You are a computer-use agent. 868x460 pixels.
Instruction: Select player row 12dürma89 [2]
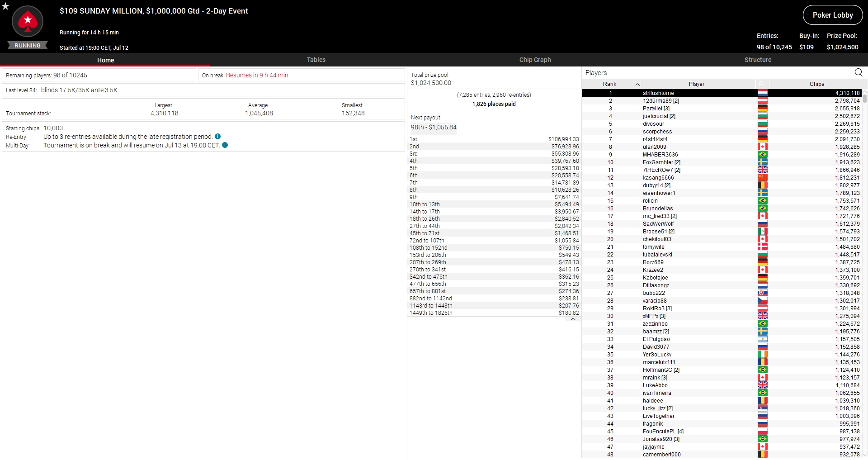tap(722, 100)
